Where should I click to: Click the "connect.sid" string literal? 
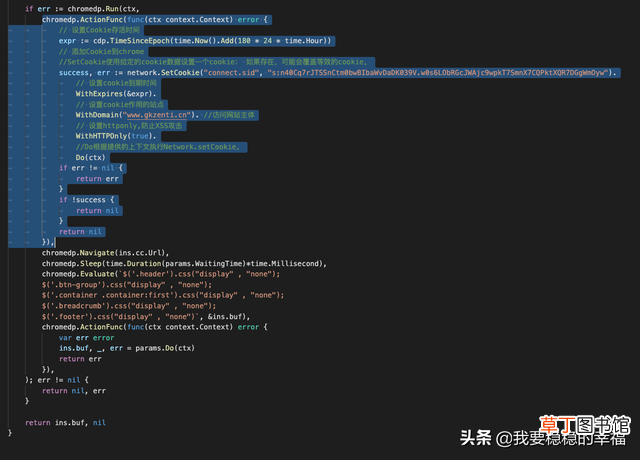click(x=231, y=73)
